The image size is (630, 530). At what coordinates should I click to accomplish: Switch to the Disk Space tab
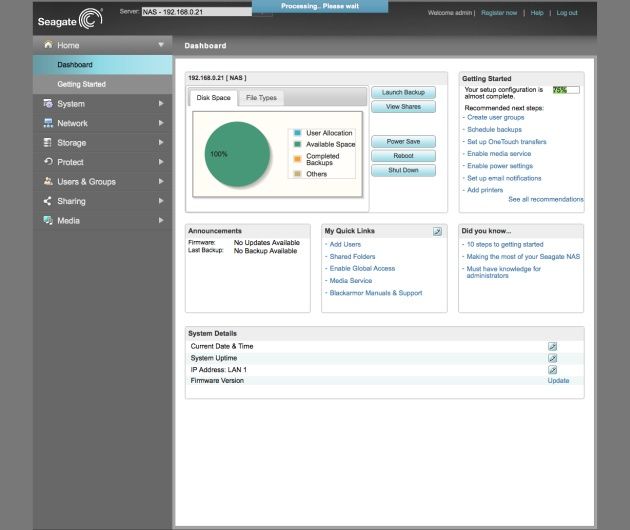pos(213,98)
